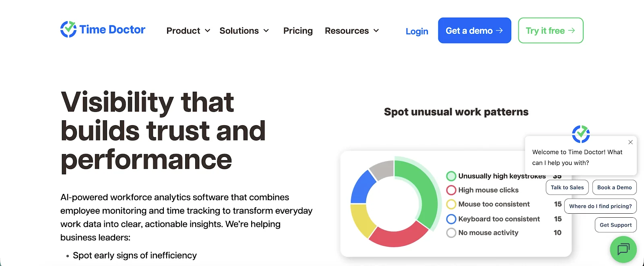Click the arrow in Try it free button
This screenshot has width=644, height=266.
point(572,31)
